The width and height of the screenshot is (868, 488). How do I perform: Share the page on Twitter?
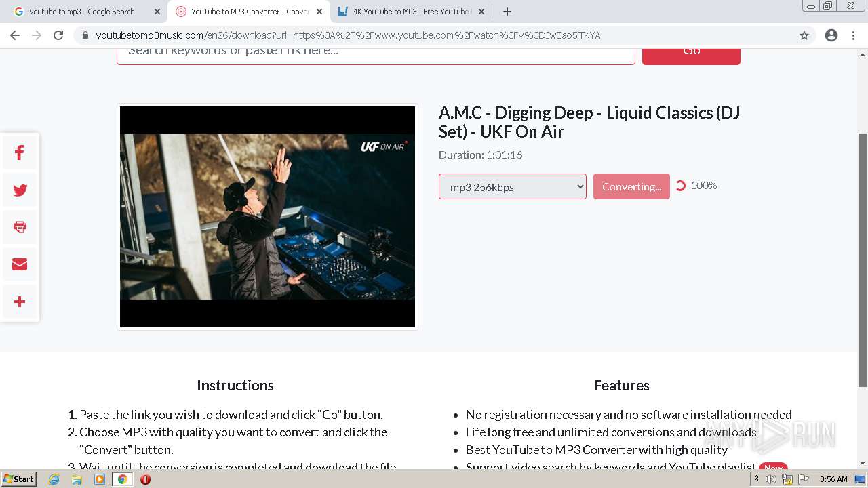pos(20,190)
